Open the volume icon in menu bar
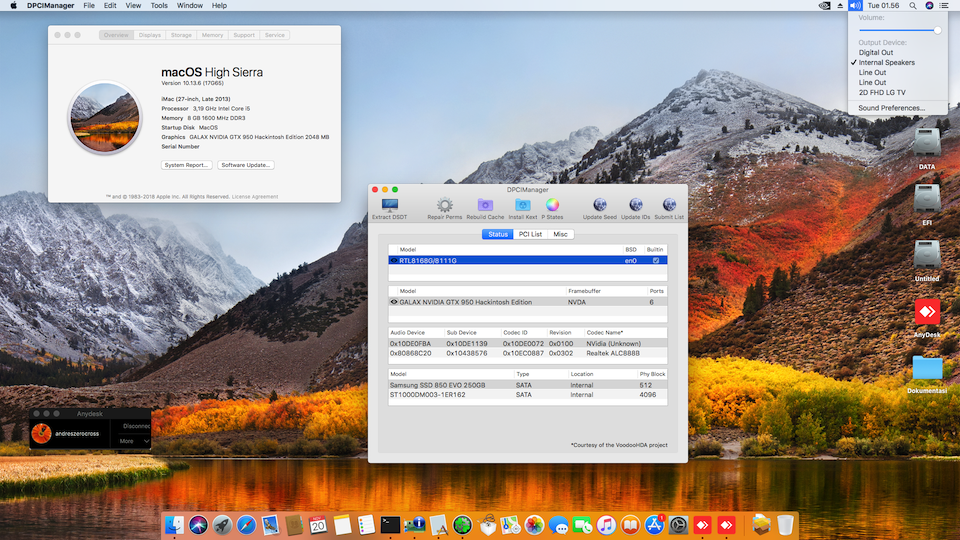Viewport: 960px width, 540px height. [854, 5]
